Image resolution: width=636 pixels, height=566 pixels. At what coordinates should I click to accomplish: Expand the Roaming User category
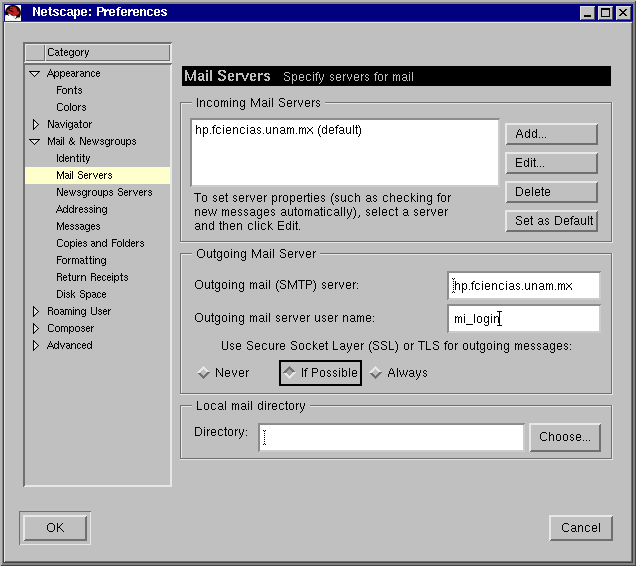click(35, 311)
